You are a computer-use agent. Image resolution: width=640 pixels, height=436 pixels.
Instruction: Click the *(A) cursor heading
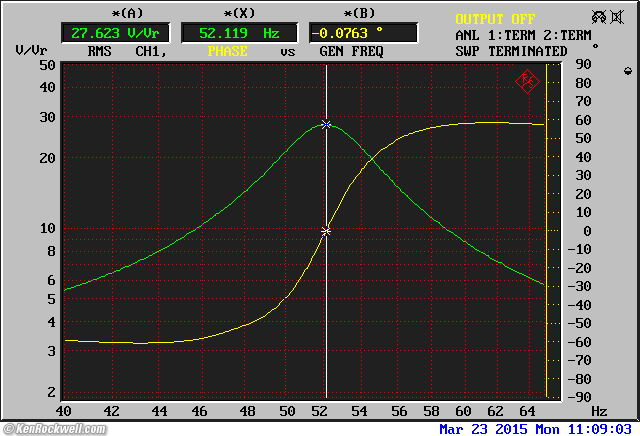pyautogui.click(x=127, y=13)
